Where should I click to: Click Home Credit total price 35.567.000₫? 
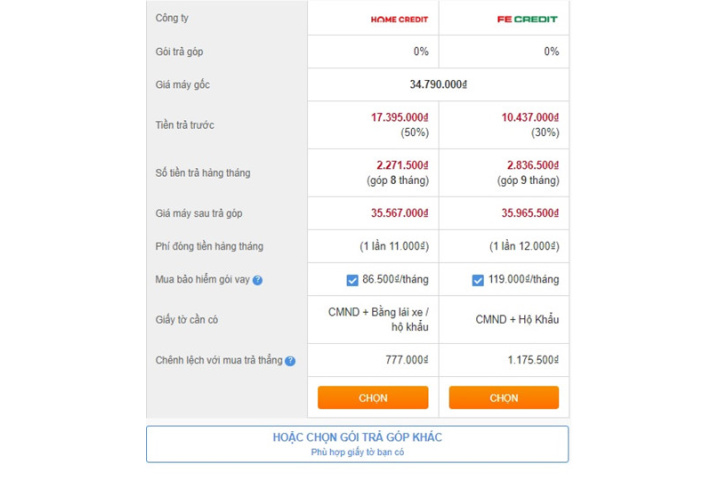(399, 213)
